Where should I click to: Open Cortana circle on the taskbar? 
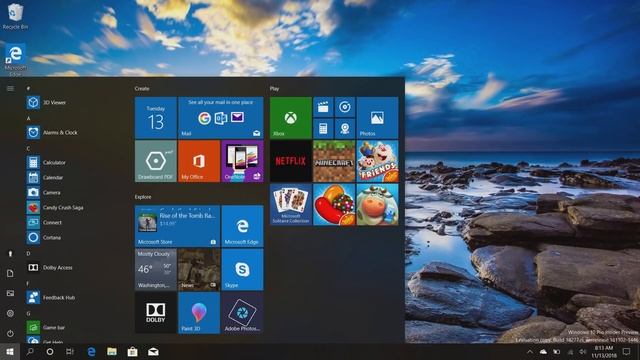tap(50, 351)
